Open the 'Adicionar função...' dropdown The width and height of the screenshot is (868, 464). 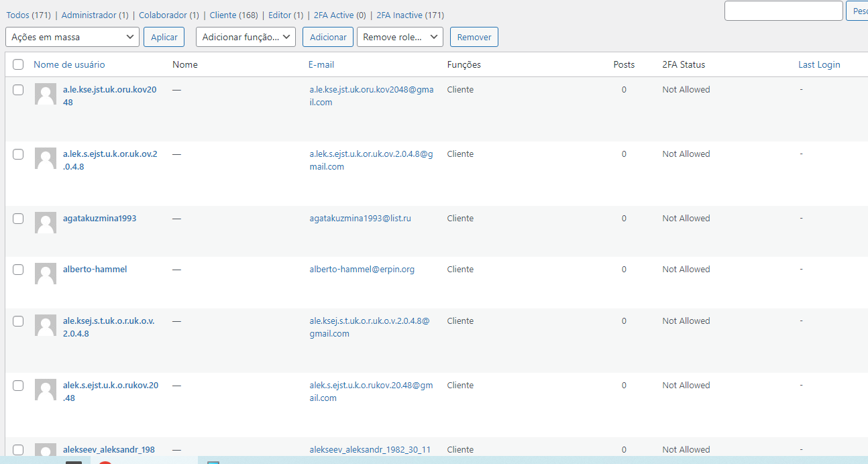tap(246, 37)
